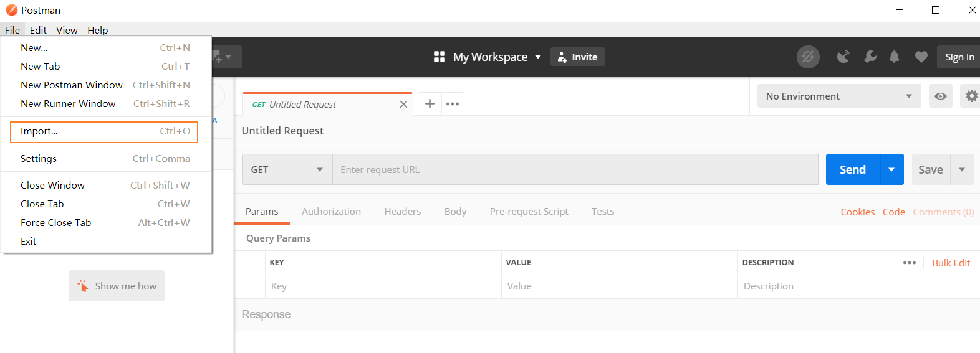Choose New Postman Window

click(x=106, y=85)
